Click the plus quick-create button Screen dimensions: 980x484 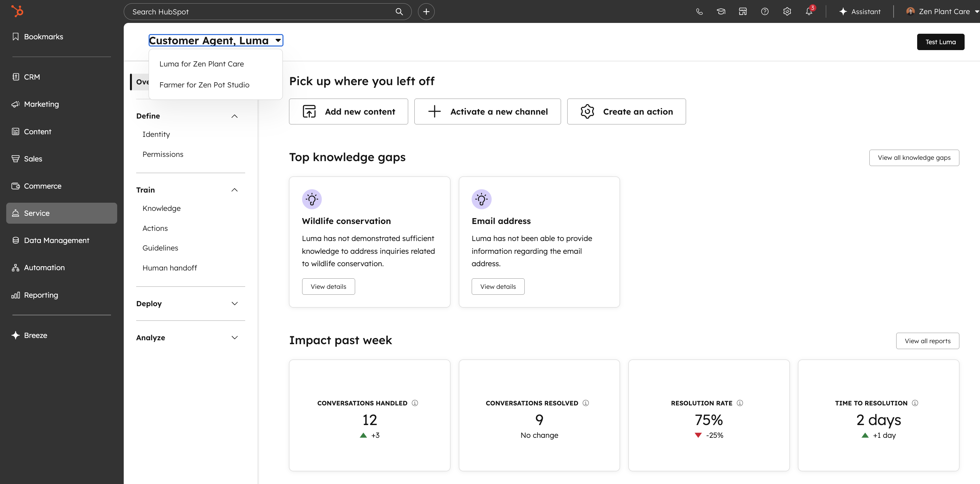(426, 12)
